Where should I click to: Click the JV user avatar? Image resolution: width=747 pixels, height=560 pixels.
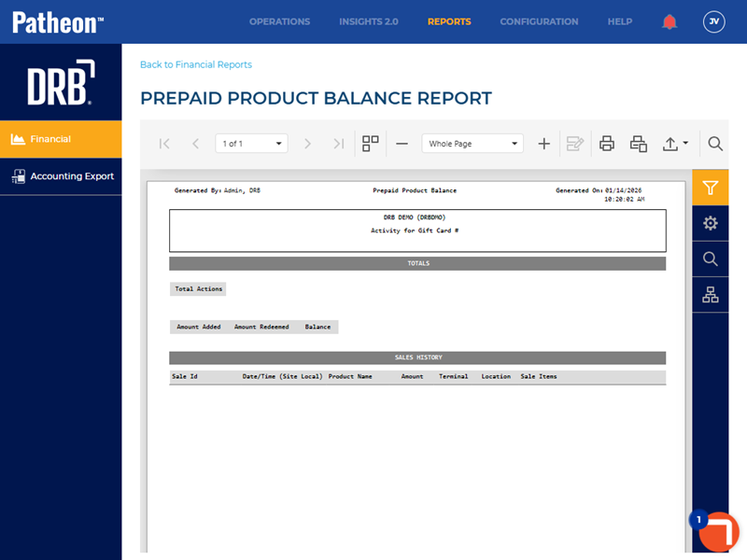tap(713, 21)
